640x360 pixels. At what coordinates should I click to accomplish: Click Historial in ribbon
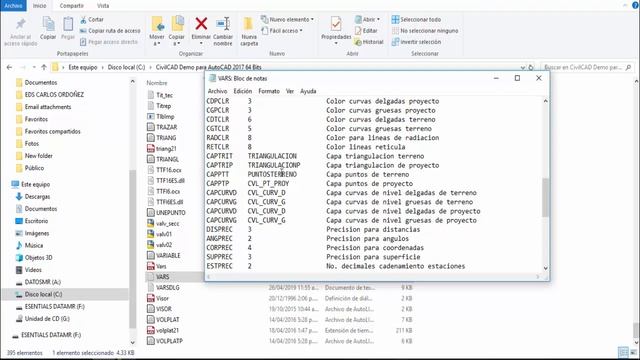pyautogui.click(x=369, y=42)
